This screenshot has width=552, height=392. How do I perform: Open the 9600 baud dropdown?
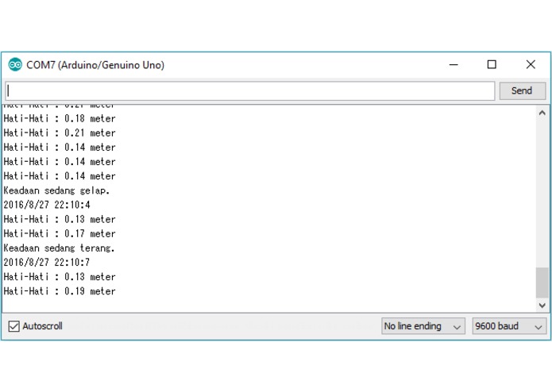click(x=509, y=326)
